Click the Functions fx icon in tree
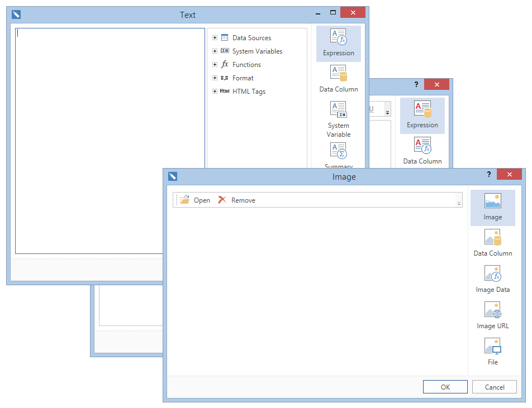The height and width of the screenshot is (408, 532). click(x=225, y=64)
